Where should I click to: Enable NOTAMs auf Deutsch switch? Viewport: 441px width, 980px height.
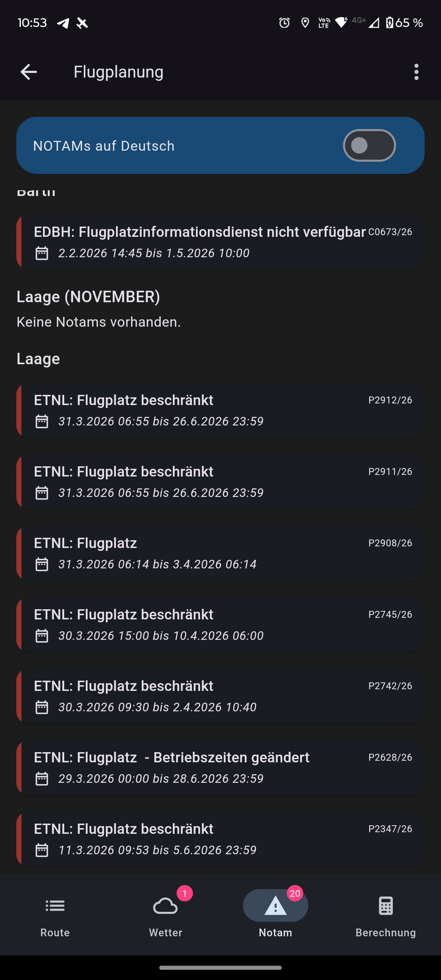pos(369,145)
